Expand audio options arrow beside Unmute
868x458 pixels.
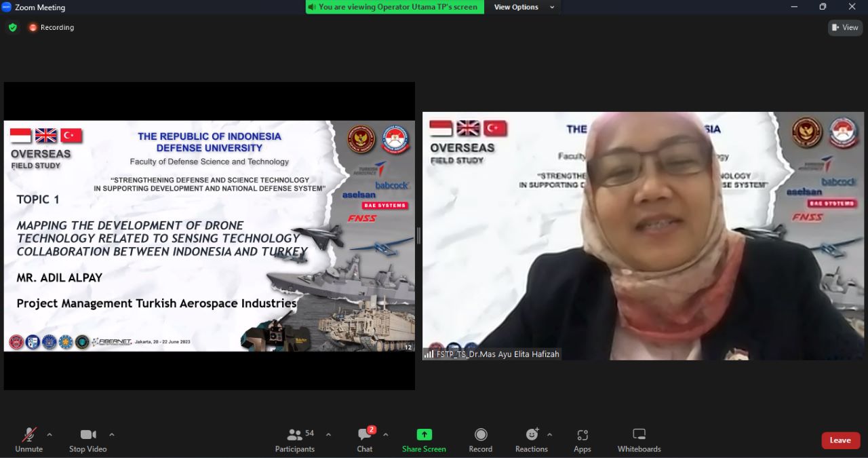pyautogui.click(x=50, y=435)
